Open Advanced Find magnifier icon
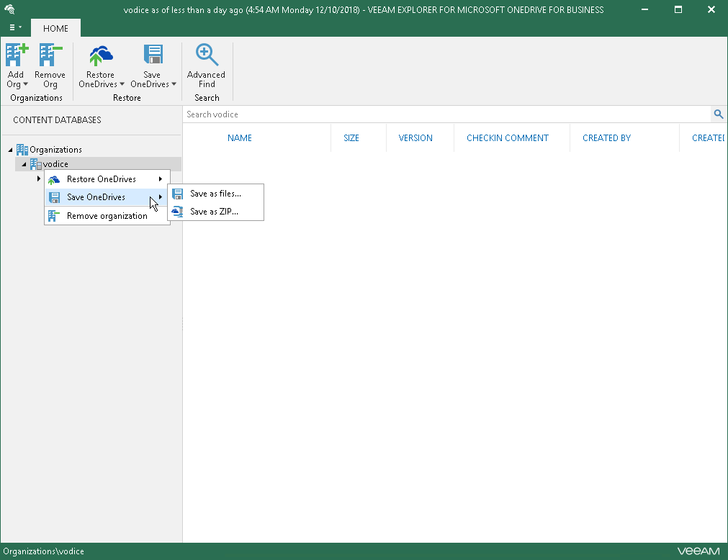728x560 pixels. [206, 55]
